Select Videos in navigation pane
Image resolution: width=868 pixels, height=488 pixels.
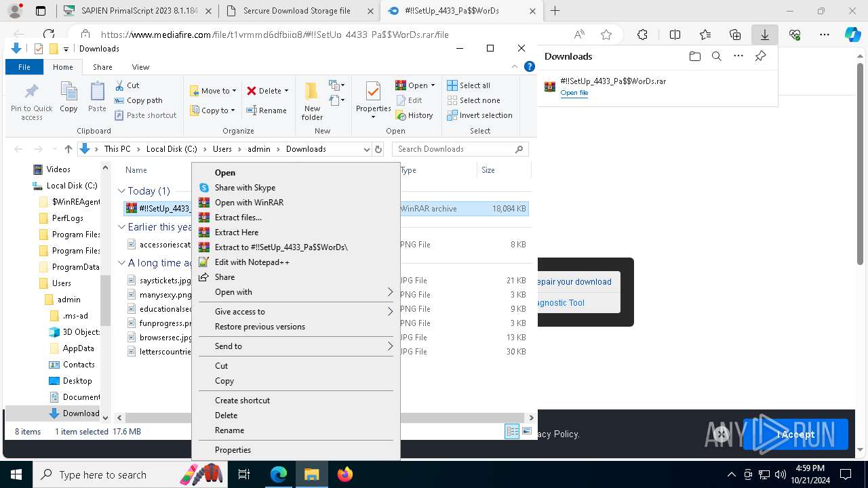tap(58, 169)
